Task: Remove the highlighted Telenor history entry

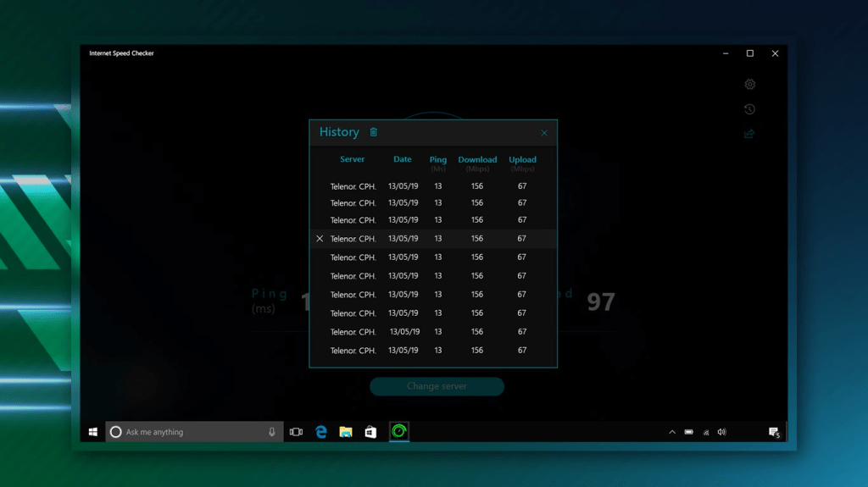Action: tap(320, 239)
